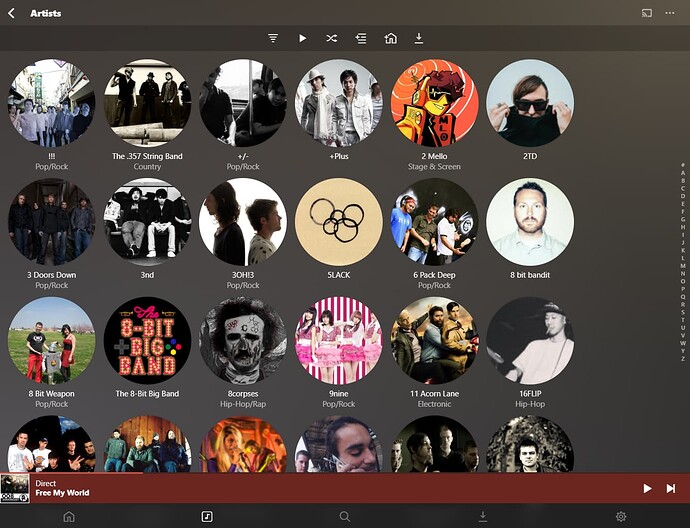The width and height of the screenshot is (690, 528).
Task: Open the 16FLIP artist photo
Action: pos(530,341)
